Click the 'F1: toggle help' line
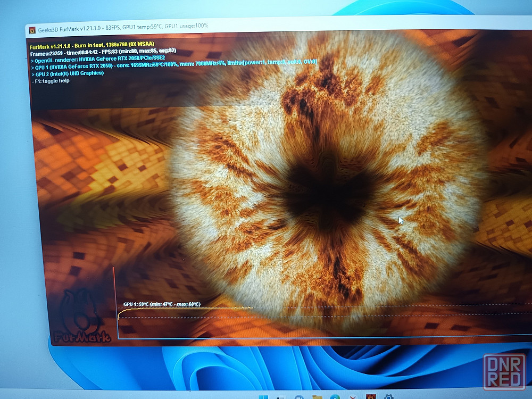 tap(51, 81)
